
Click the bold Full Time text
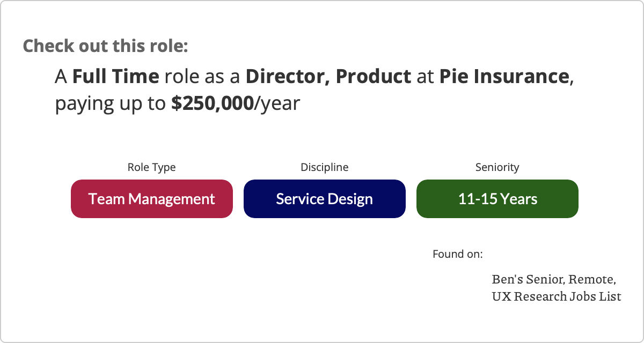[116, 77]
